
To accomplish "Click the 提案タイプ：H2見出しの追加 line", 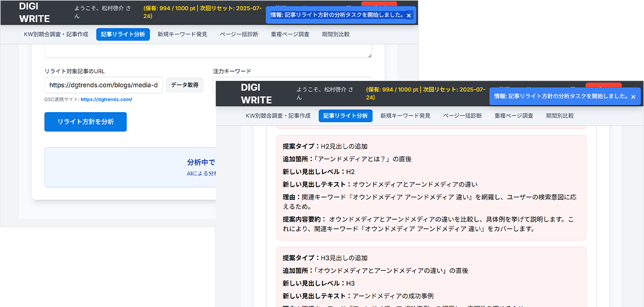I will [x=325, y=146].
